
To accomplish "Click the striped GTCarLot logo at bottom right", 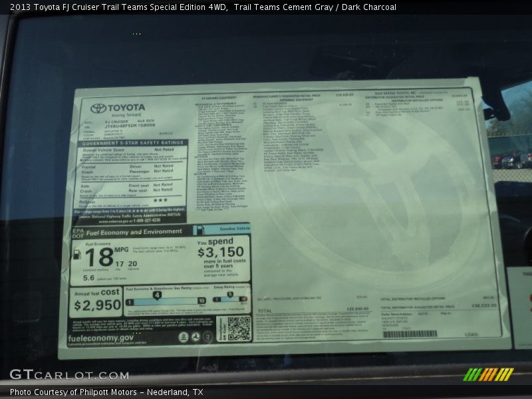I will pos(488,374).
